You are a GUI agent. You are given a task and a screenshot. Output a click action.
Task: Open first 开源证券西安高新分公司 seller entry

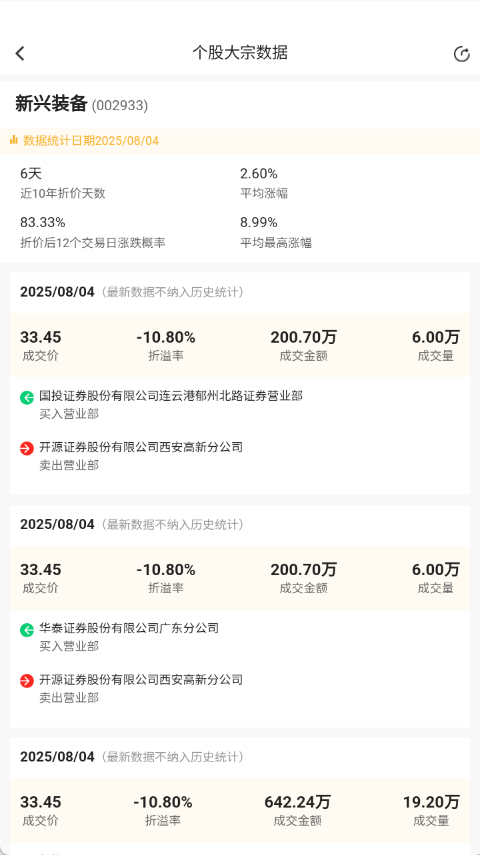click(141, 447)
